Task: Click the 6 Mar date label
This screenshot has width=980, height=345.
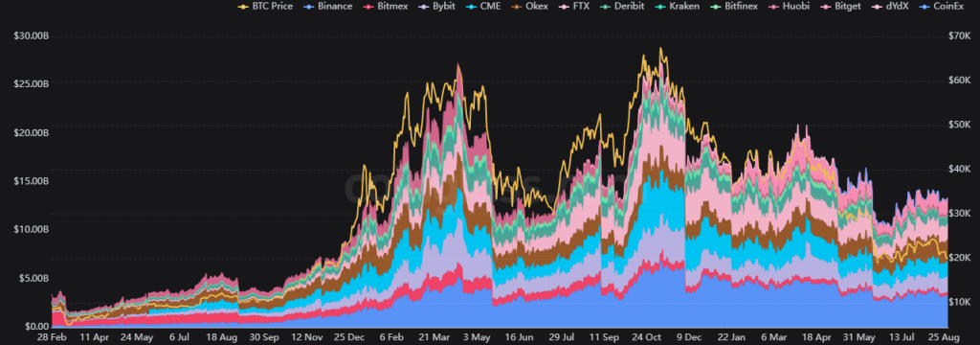Action: point(775,337)
